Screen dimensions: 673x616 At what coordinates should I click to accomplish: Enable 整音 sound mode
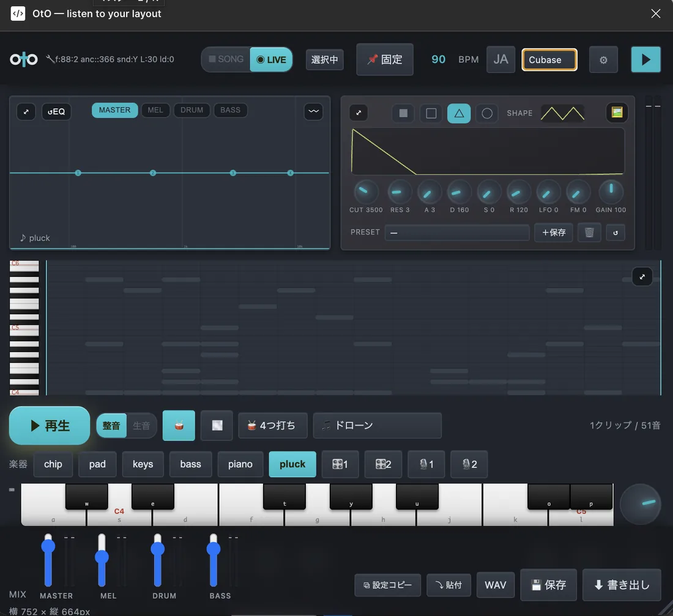(x=111, y=425)
